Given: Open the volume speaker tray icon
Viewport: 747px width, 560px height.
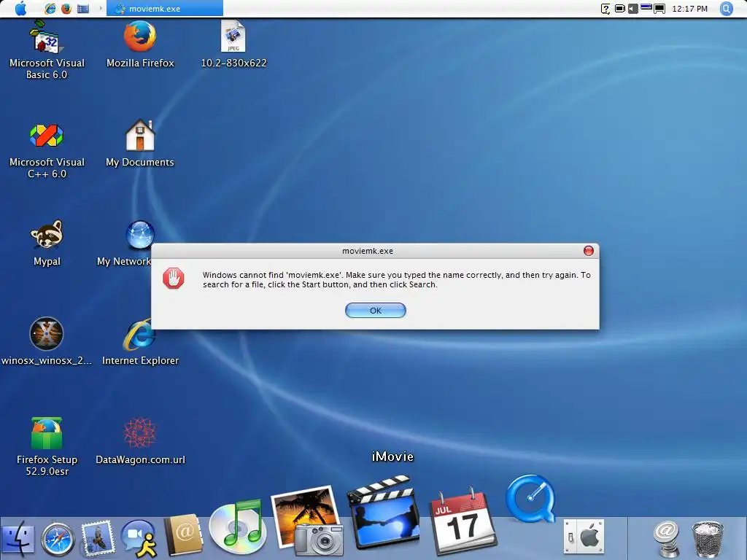Looking at the screenshot, I should pos(632,9).
